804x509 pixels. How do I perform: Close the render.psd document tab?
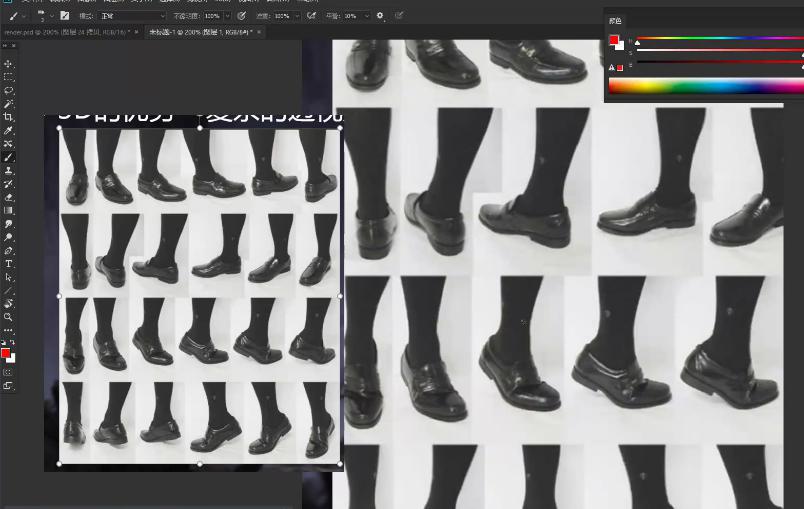pyautogui.click(x=136, y=32)
